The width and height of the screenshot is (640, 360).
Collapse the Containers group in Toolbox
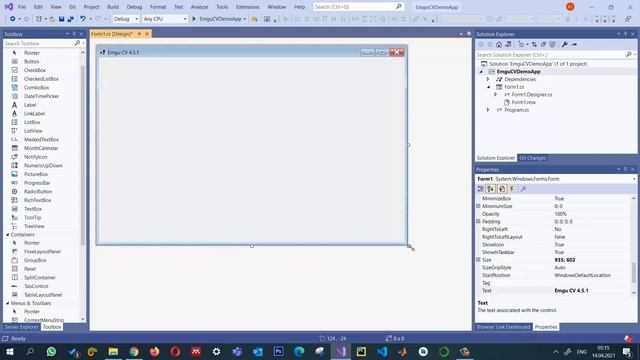coord(7,235)
